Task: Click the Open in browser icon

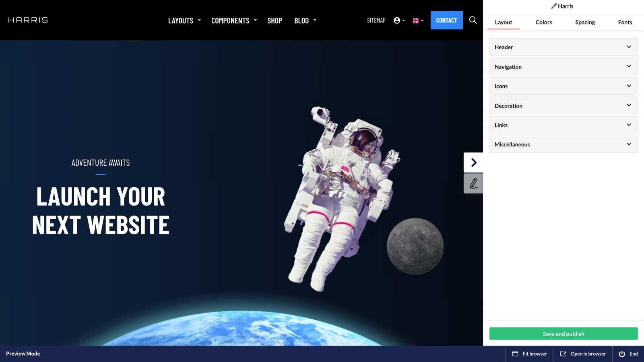Action: [x=563, y=354]
